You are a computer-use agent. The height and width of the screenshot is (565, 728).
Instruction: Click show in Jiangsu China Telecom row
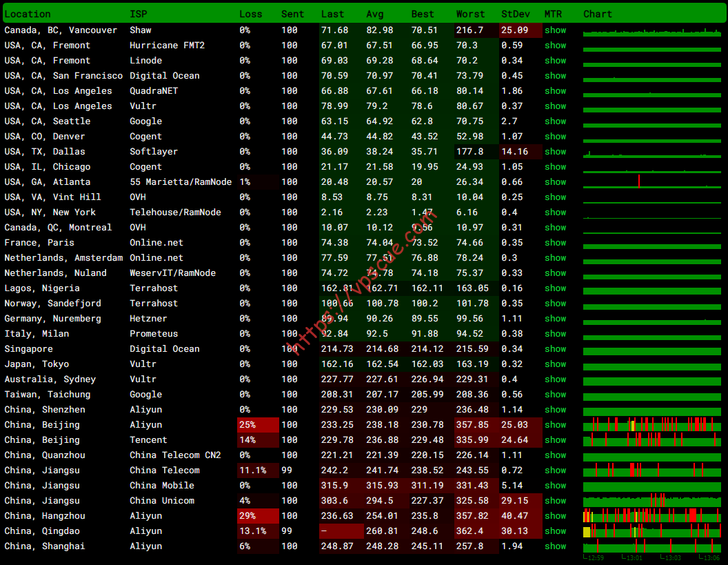pos(555,470)
